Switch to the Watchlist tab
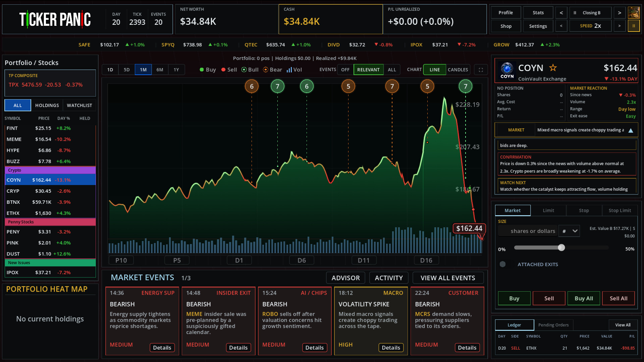This screenshot has width=644, height=362. coord(79,105)
